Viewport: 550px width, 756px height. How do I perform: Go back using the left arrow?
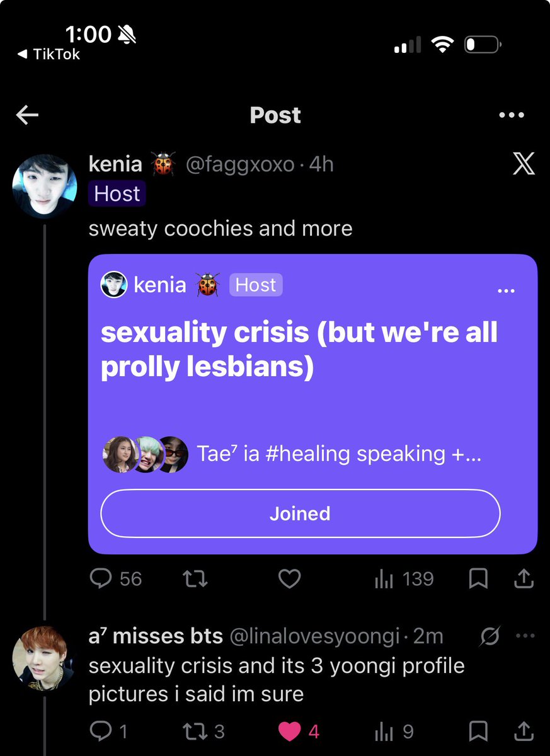27,115
